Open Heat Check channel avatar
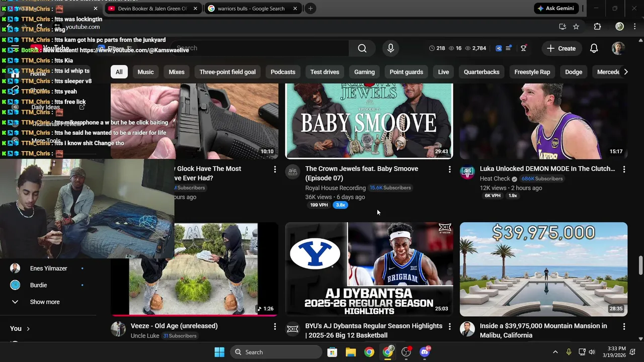 point(467,172)
